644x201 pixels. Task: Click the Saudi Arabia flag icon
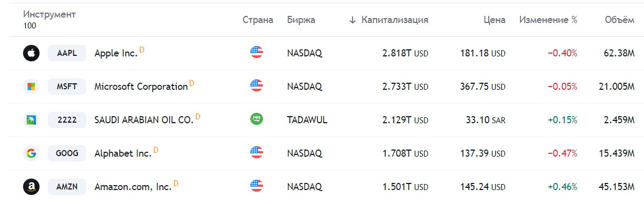pos(257,119)
